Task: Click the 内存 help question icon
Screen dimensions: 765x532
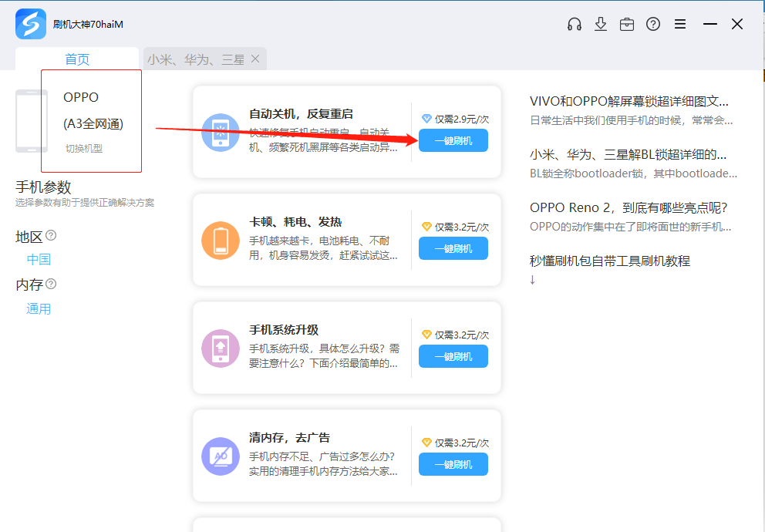Action: [x=51, y=283]
